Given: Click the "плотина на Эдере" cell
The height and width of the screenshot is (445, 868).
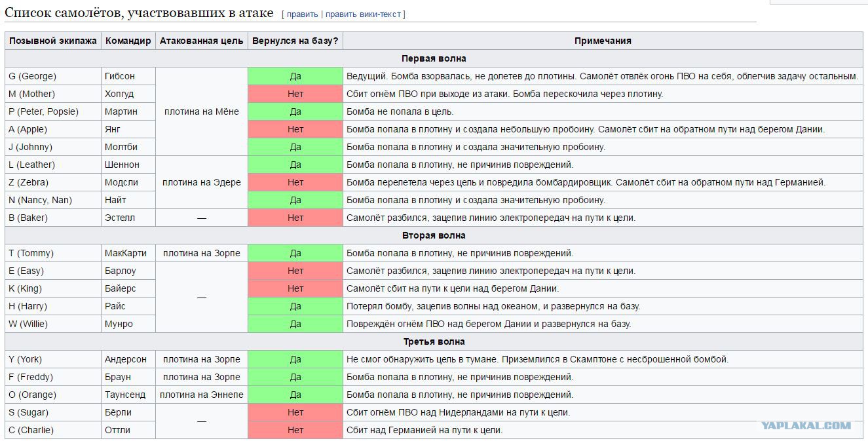Looking at the screenshot, I should click(202, 182).
